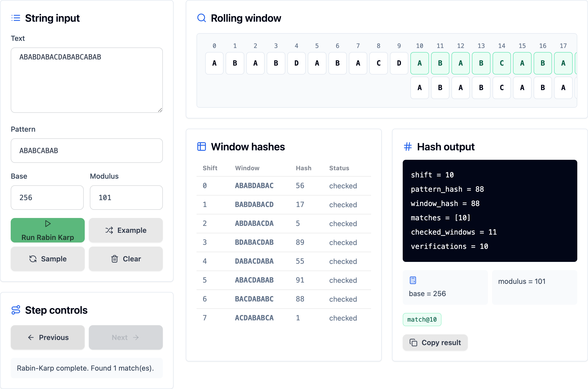Click text cell D at index 4
The image size is (588, 389).
pos(297,63)
